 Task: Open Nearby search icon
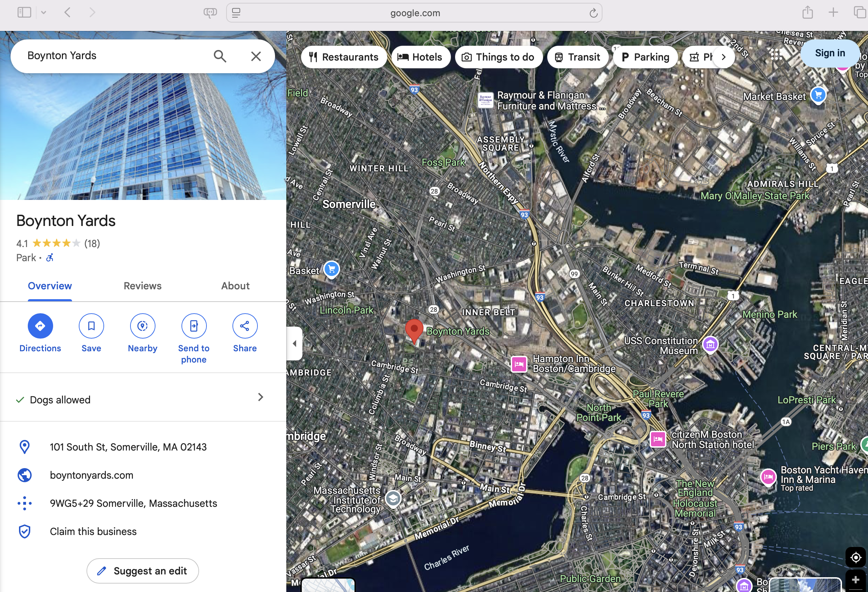coord(142,326)
